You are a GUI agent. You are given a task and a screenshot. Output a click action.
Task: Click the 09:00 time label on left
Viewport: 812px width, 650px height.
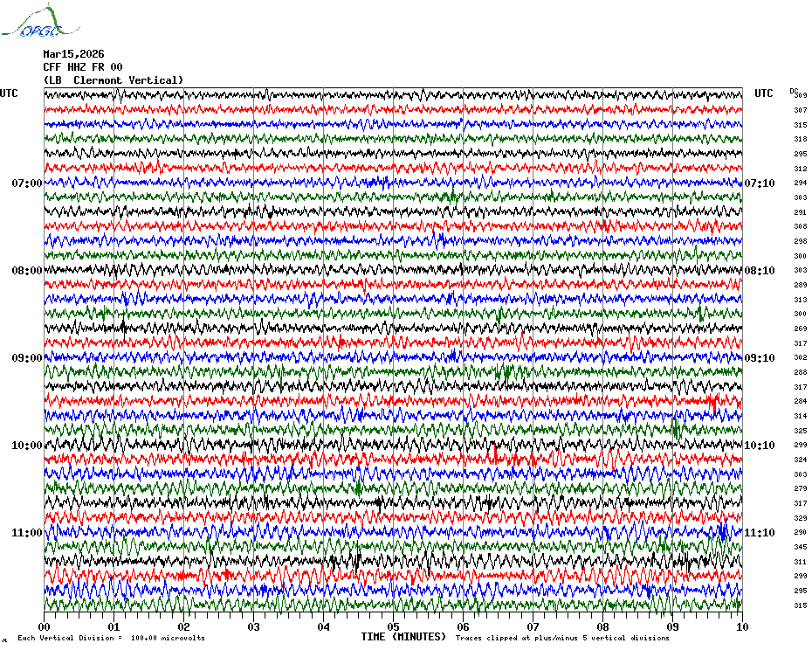(x=27, y=358)
